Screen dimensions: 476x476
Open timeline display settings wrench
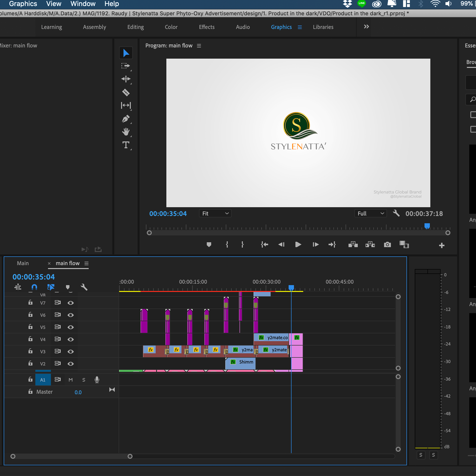[x=84, y=287]
